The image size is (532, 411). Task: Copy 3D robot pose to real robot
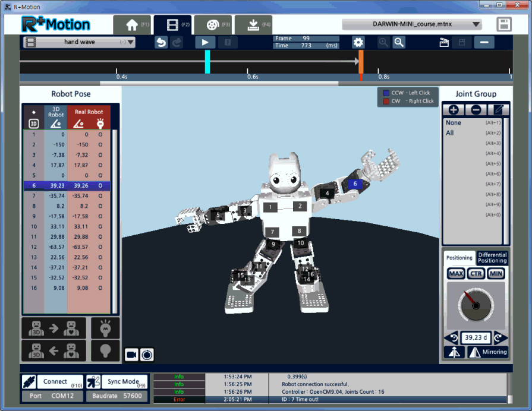point(54,328)
